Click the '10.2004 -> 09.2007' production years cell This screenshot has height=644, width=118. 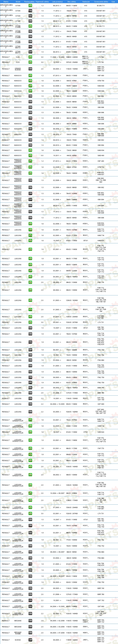pos(57,493)
